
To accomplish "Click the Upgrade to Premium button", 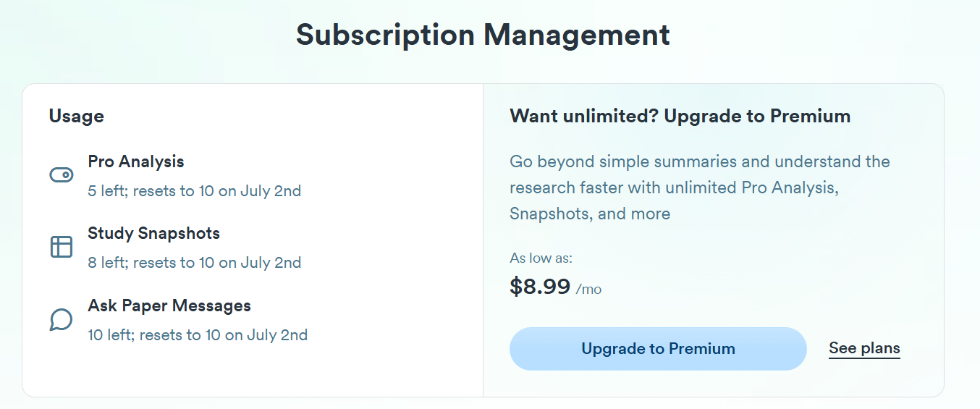I will coord(658,349).
